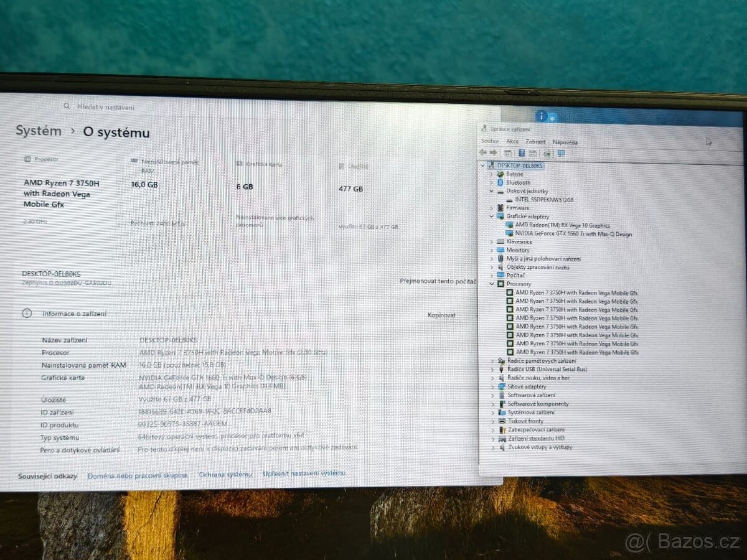This screenshot has width=747, height=560.
Task: Click the monitor icon at the toolbar's right end
Action: pos(561,153)
